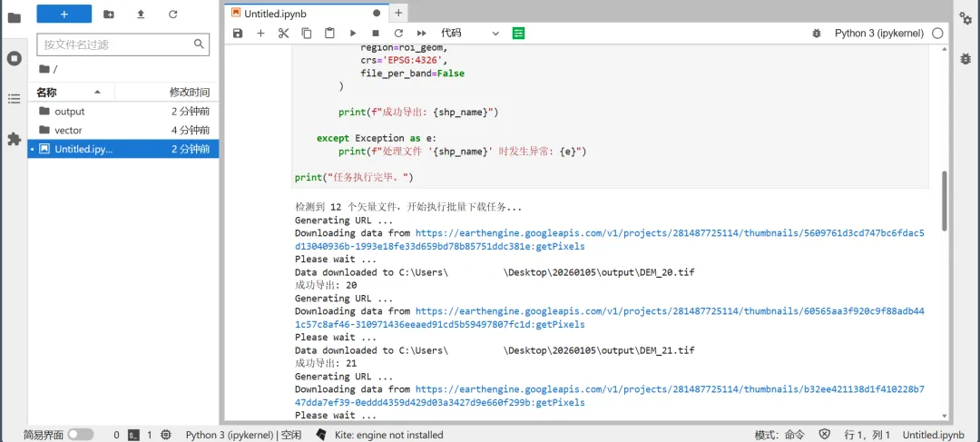
Task: Paste cell from clipboard
Action: click(x=329, y=34)
